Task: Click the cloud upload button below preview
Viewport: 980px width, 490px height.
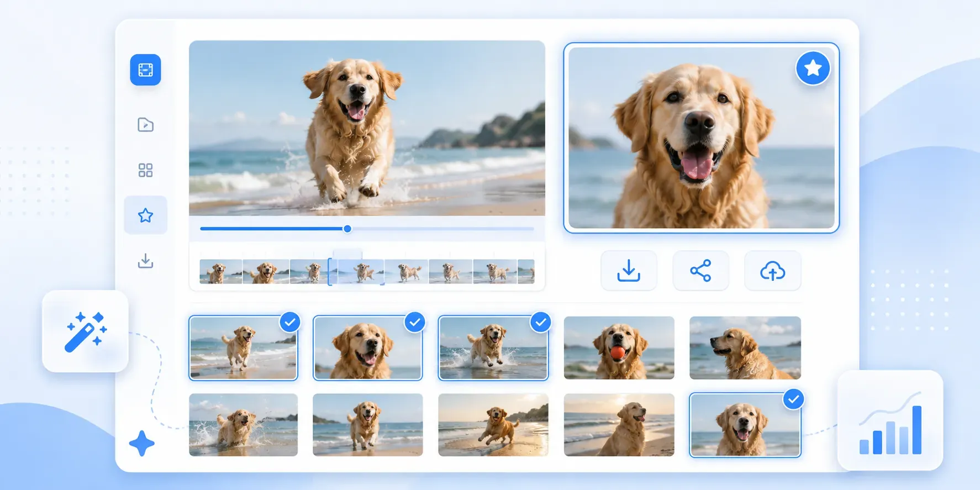Action: [x=772, y=271]
